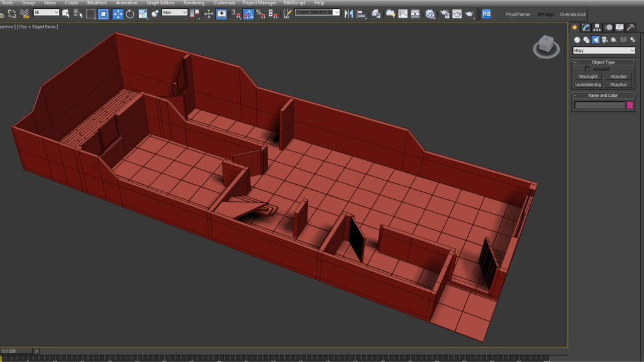Click the Bind to Space Warp icon
Viewport: 644px width, 362px height.
coord(25,14)
